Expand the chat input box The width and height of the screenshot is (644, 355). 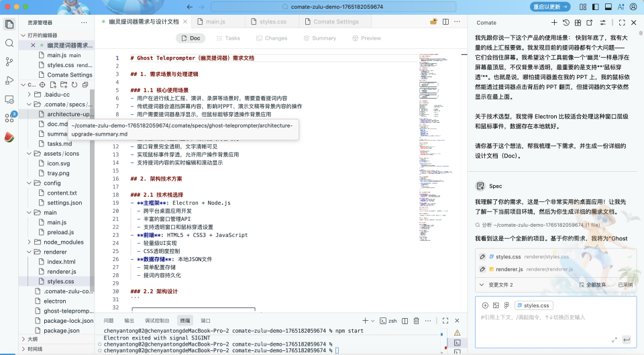(x=614, y=340)
